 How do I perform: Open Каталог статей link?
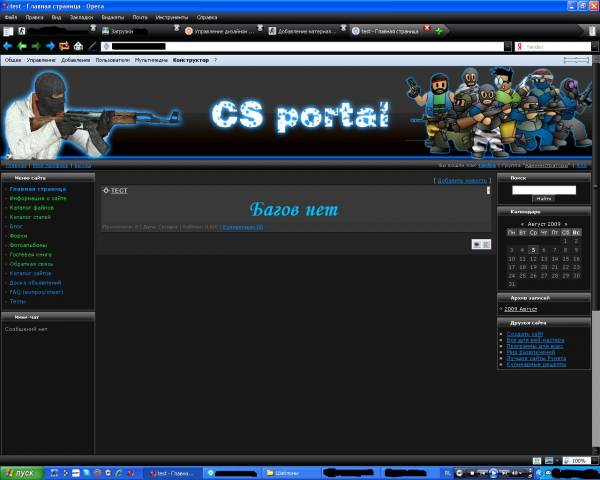(x=30, y=217)
